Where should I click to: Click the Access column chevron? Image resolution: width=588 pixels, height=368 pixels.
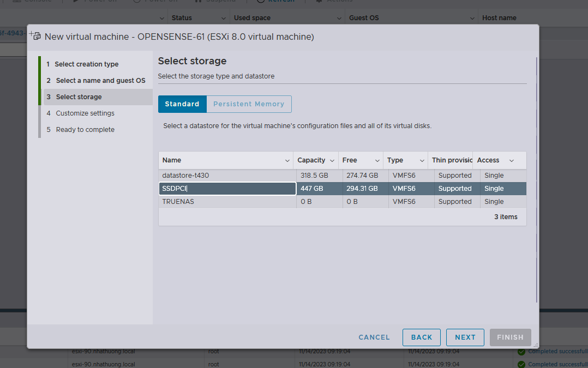tap(512, 160)
